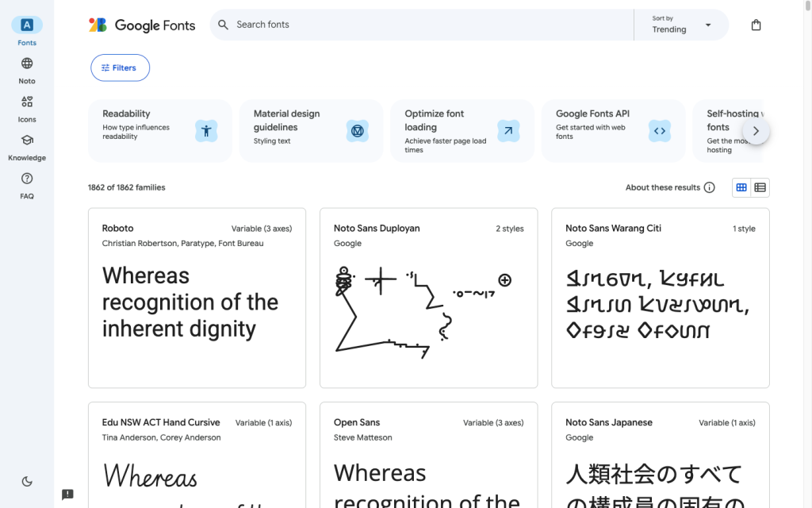Open the Sort by Trending dropdown
Screen dimensions: 812x508
coord(681,25)
